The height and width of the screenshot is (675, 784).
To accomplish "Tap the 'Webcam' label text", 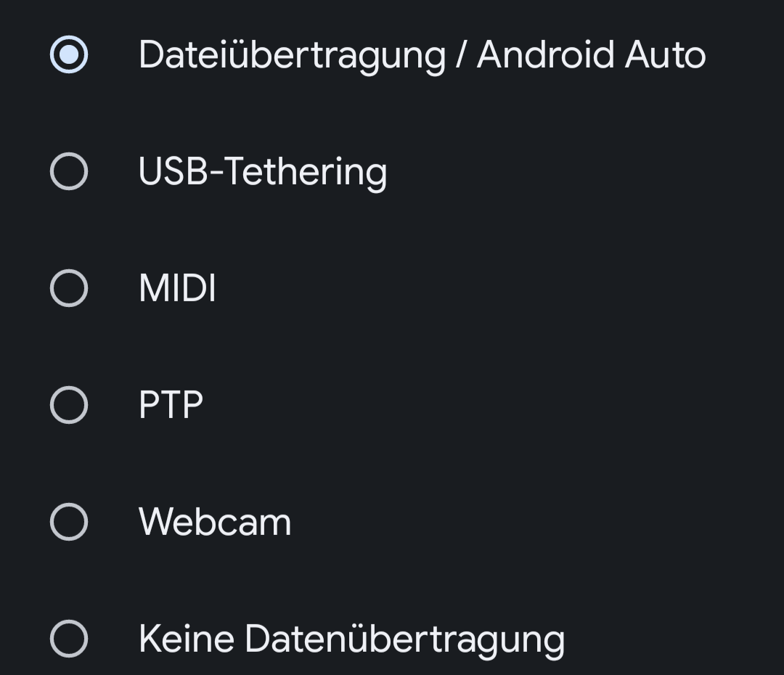I will click(x=215, y=522).
